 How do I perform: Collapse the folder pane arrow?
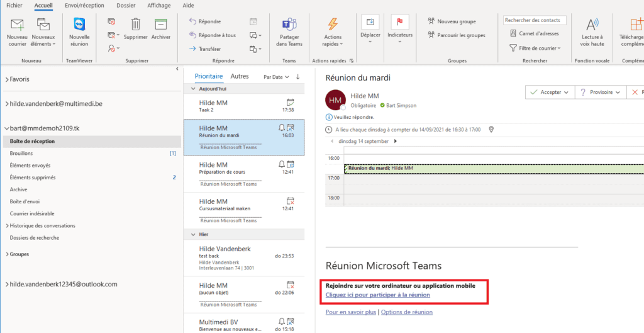pyautogui.click(x=177, y=69)
